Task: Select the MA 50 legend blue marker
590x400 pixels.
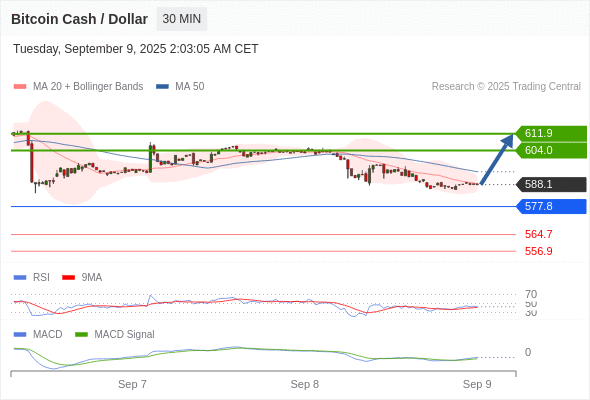Action: click(x=162, y=87)
